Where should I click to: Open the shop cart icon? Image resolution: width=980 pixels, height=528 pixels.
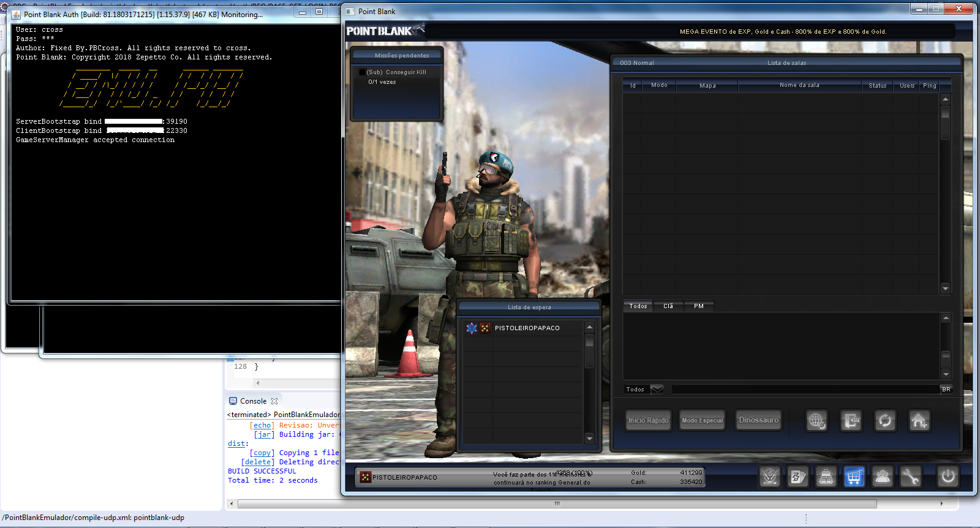[854, 476]
